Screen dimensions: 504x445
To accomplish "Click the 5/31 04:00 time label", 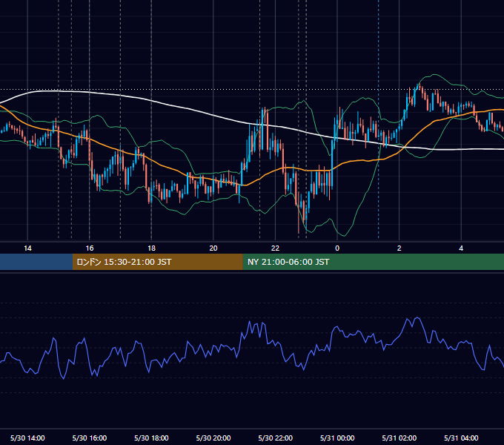I will click(x=461, y=438).
